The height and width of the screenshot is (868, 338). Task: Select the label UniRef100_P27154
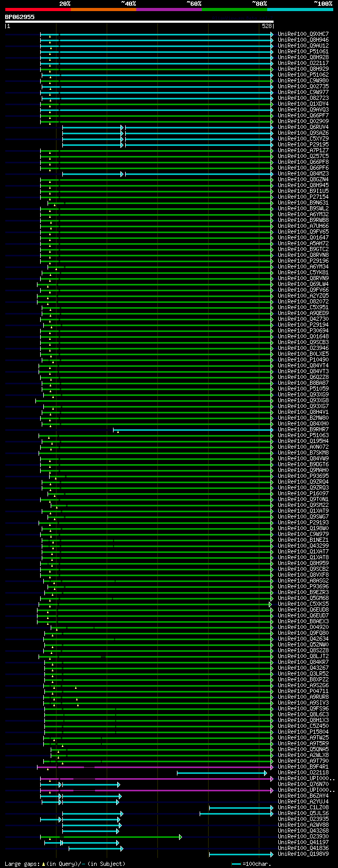pyautogui.click(x=303, y=197)
